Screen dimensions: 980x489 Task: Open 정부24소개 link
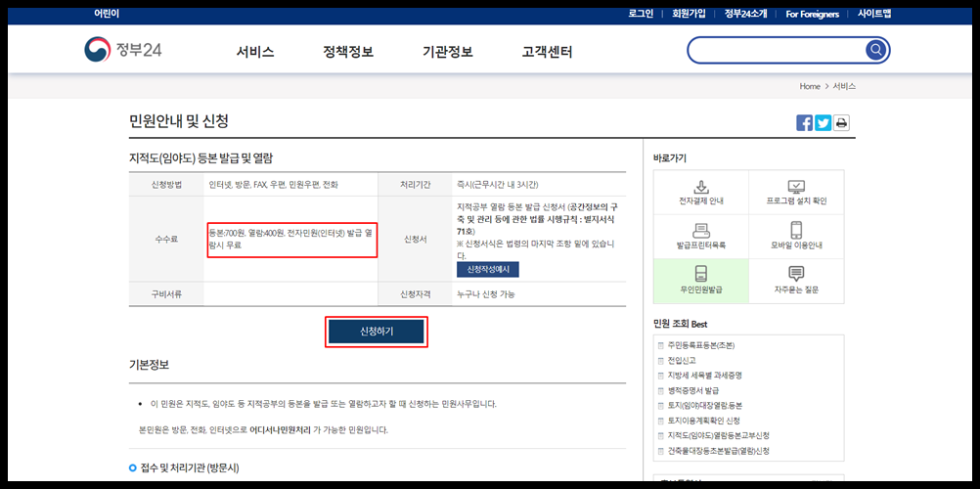[745, 14]
